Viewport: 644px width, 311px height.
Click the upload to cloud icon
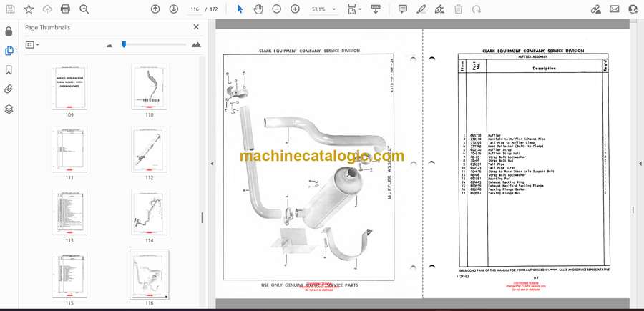tap(47, 9)
